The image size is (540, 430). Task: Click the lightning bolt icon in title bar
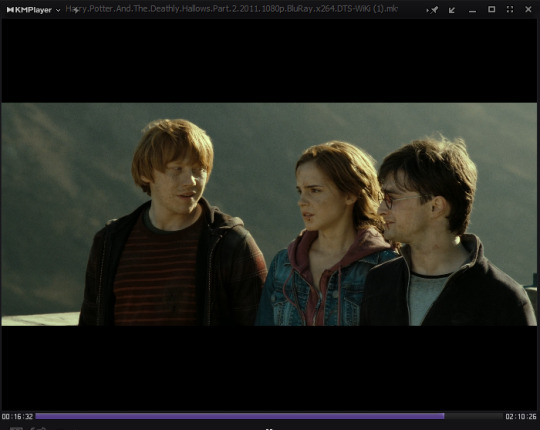[x=75, y=10]
